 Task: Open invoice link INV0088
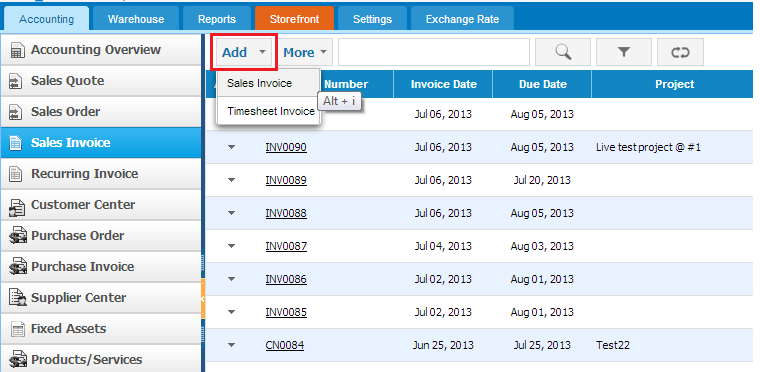coord(286,213)
